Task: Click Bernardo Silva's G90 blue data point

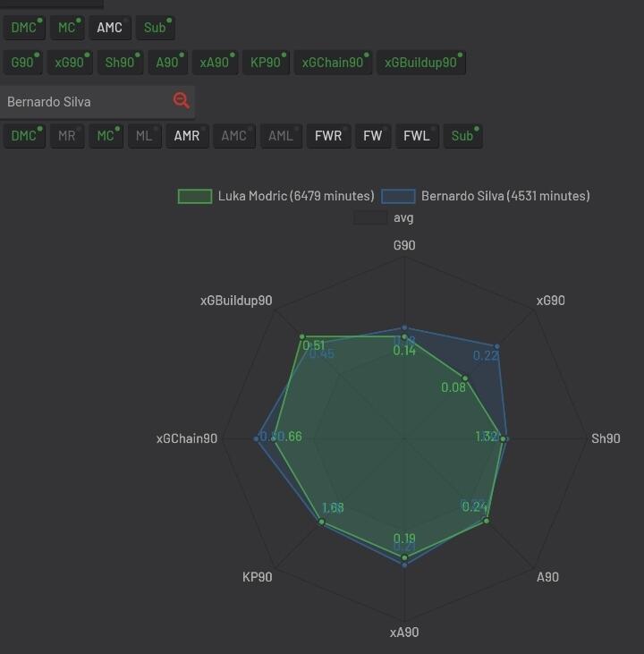Action: click(x=404, y=327)
